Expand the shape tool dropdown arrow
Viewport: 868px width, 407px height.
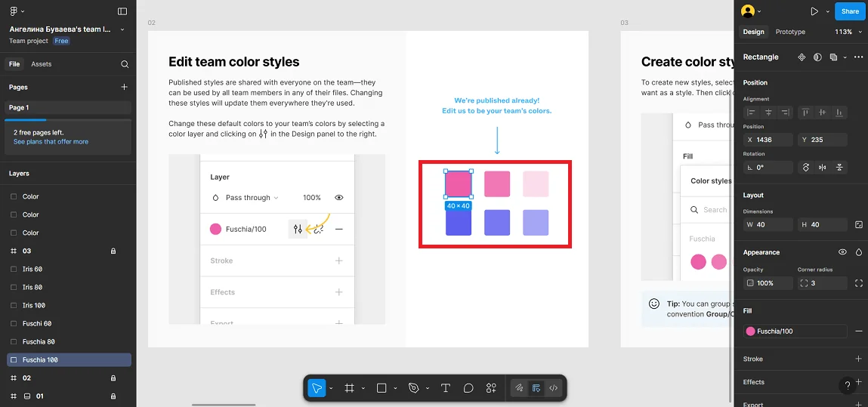coord(395,389)
